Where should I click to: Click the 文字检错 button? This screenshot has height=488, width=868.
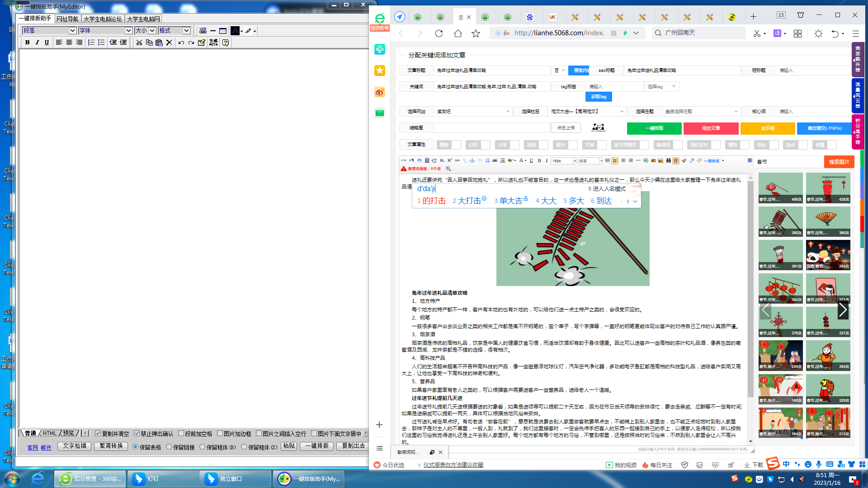75,446
